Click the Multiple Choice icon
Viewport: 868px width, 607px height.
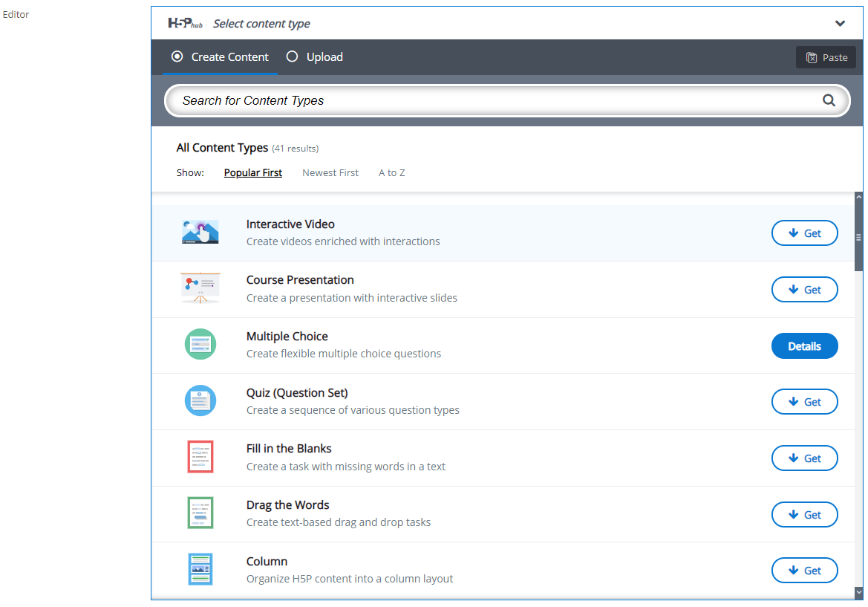click(200, 345)
